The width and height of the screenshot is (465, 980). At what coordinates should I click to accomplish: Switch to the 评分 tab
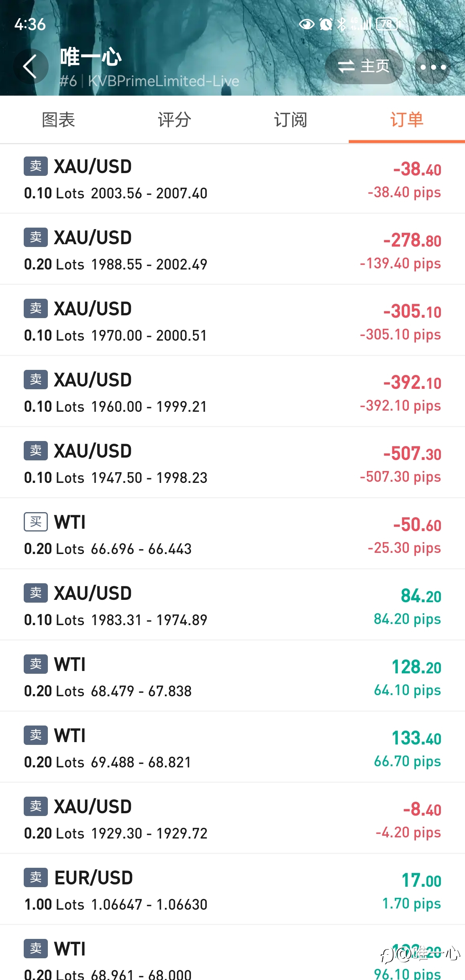coord(174,120)
